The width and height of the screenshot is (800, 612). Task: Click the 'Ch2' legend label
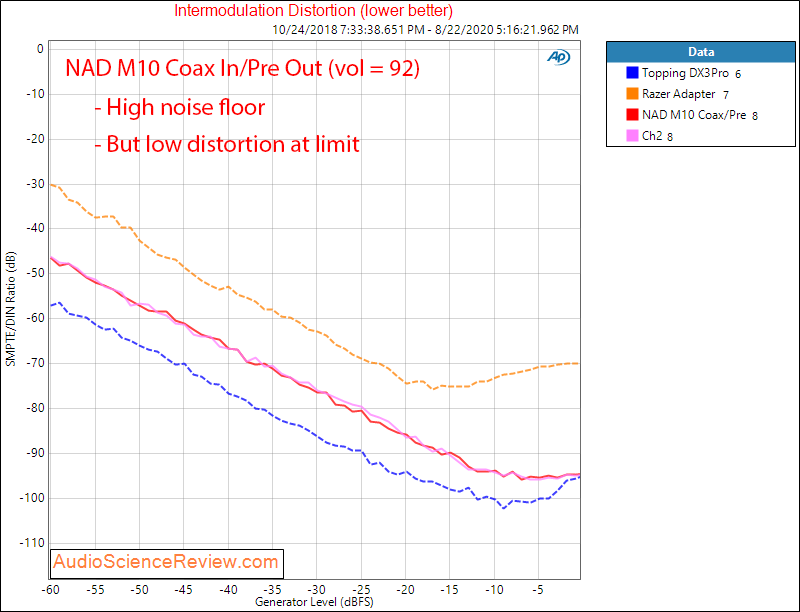pyautogui.click(x=652, y=136)
